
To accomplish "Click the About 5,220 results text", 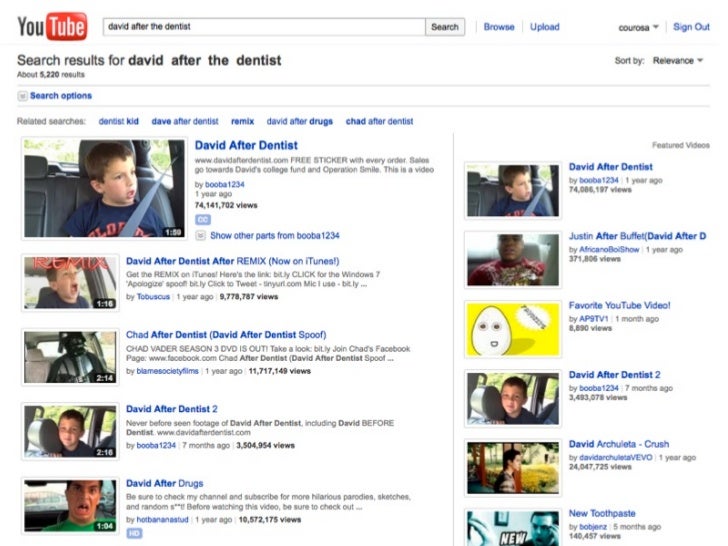I will [51, 74].
